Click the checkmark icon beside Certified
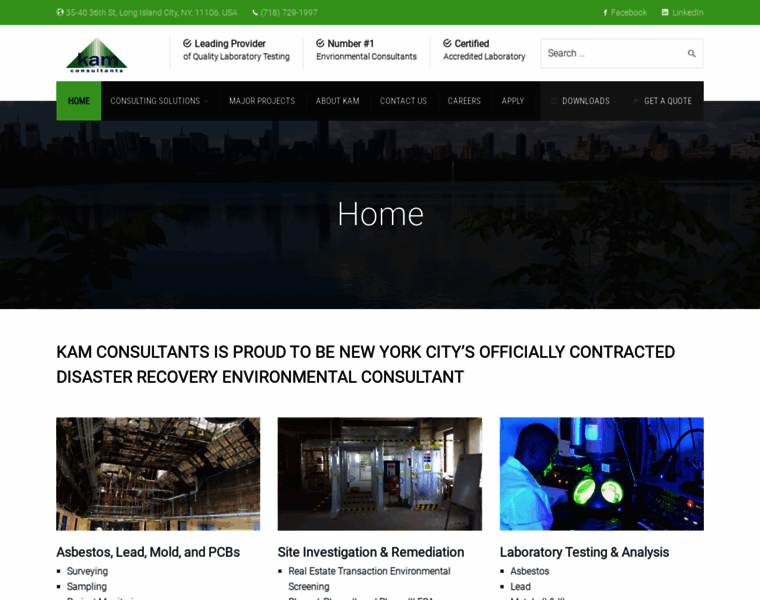The height and width of the screenshot is (600, 760). pos(447,44)
